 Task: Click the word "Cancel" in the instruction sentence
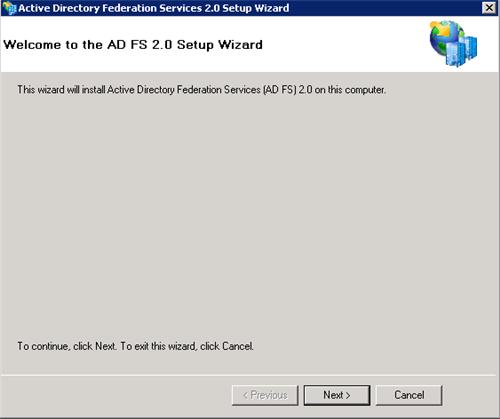237,346
